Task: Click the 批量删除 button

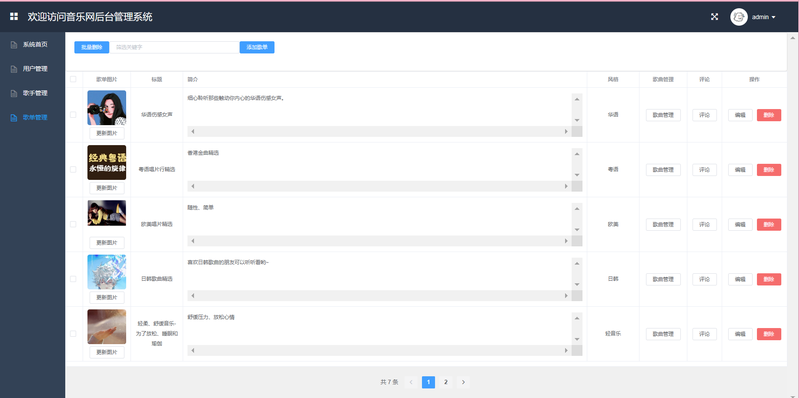Action: (92, 47)
